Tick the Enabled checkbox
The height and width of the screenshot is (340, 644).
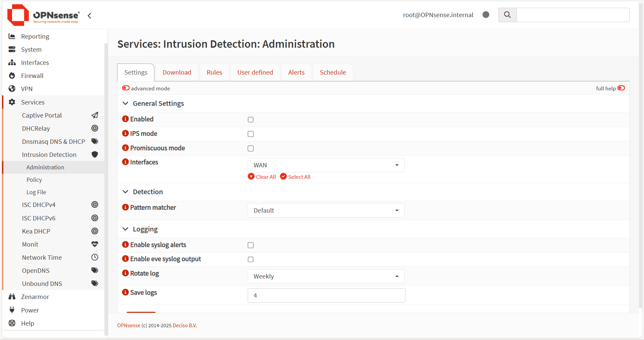[251, 120]
